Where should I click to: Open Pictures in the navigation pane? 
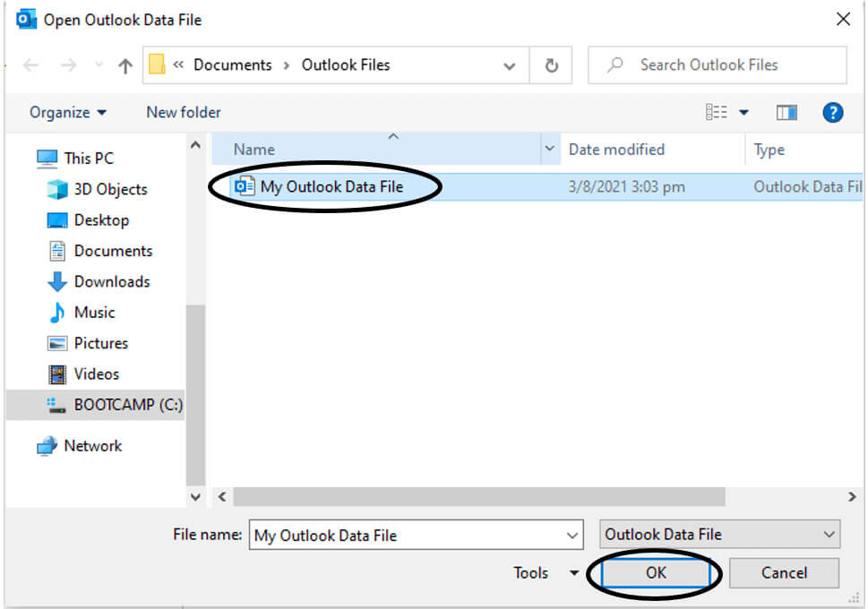(x=100, y=343)
